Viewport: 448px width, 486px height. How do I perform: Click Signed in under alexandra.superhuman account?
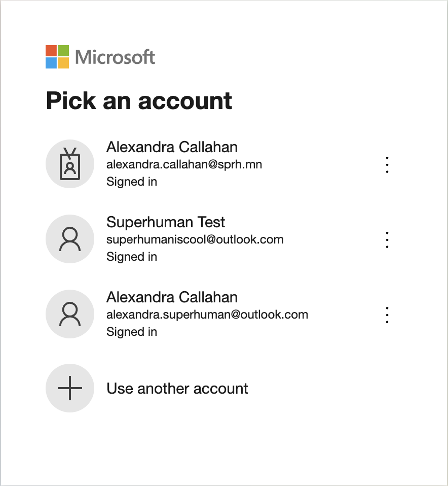pos(132,332)
